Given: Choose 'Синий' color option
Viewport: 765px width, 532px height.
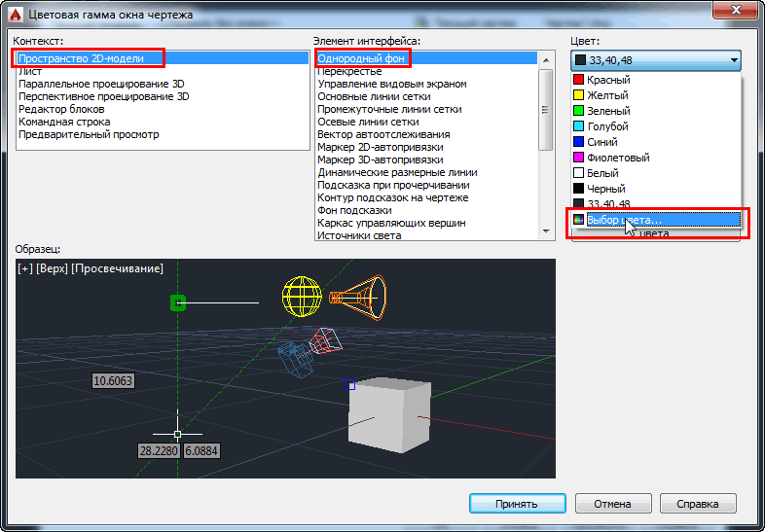Looking at the screenshot, I should tap(656, 142).
